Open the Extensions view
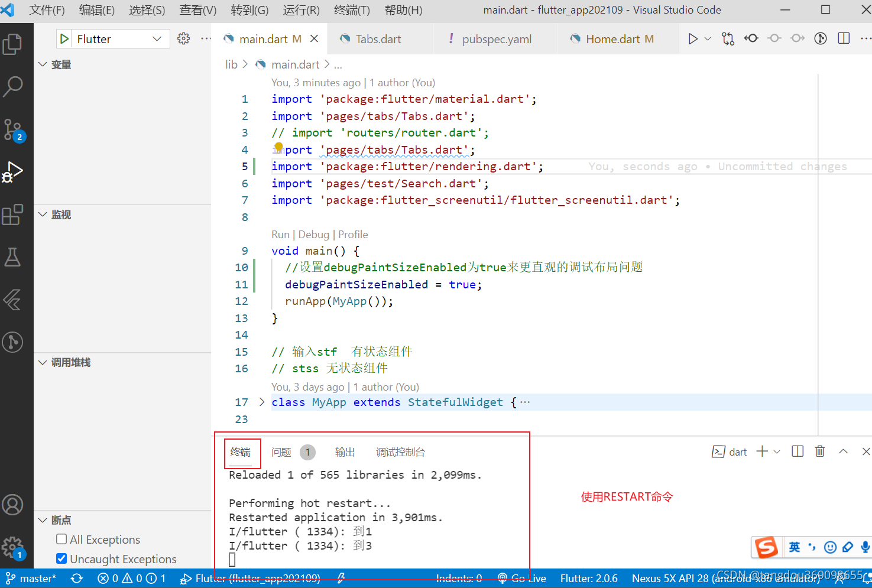The width and height of the screenshot is (872, 588). (12, 215)
